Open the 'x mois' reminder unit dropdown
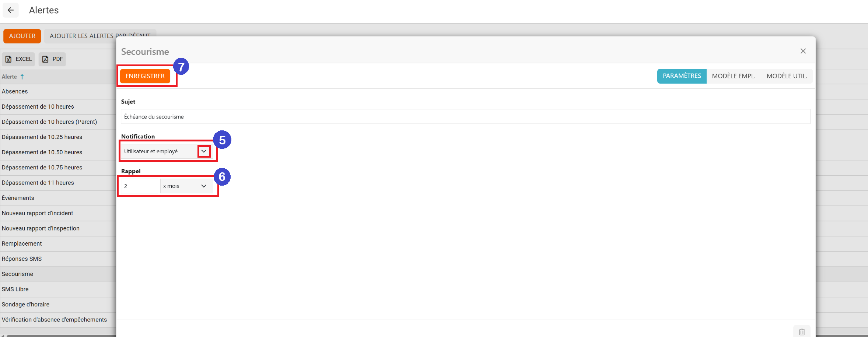This screenshot has height=337, width=868. tap(186, 186)
